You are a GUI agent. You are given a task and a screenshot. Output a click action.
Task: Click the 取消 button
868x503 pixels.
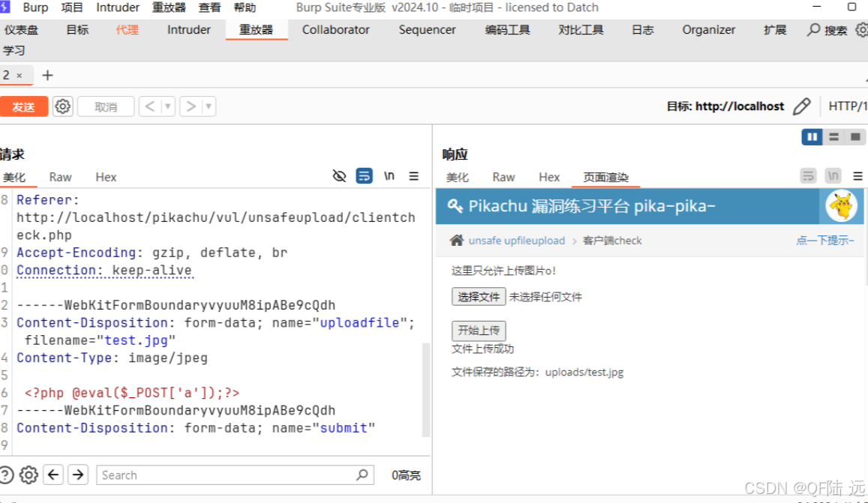click(x=106, y=106)
